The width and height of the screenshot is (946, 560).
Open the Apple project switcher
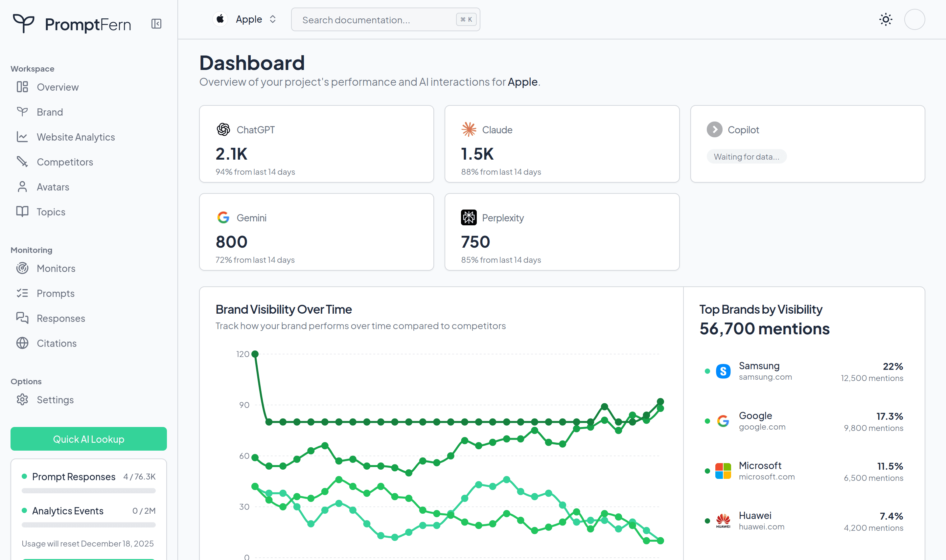pos(245,19)
